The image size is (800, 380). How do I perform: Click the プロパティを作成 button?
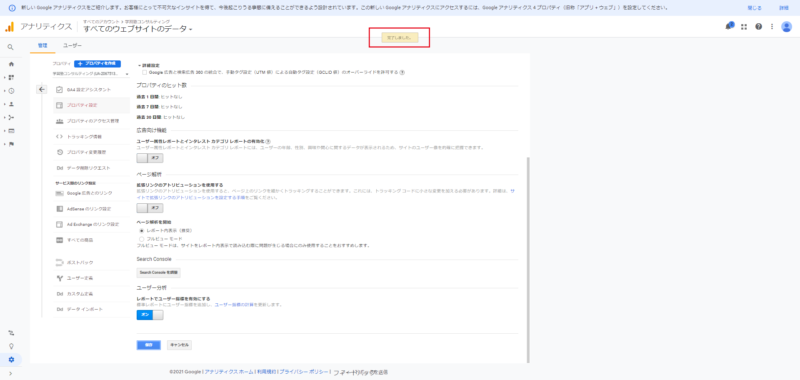[97, 63]
